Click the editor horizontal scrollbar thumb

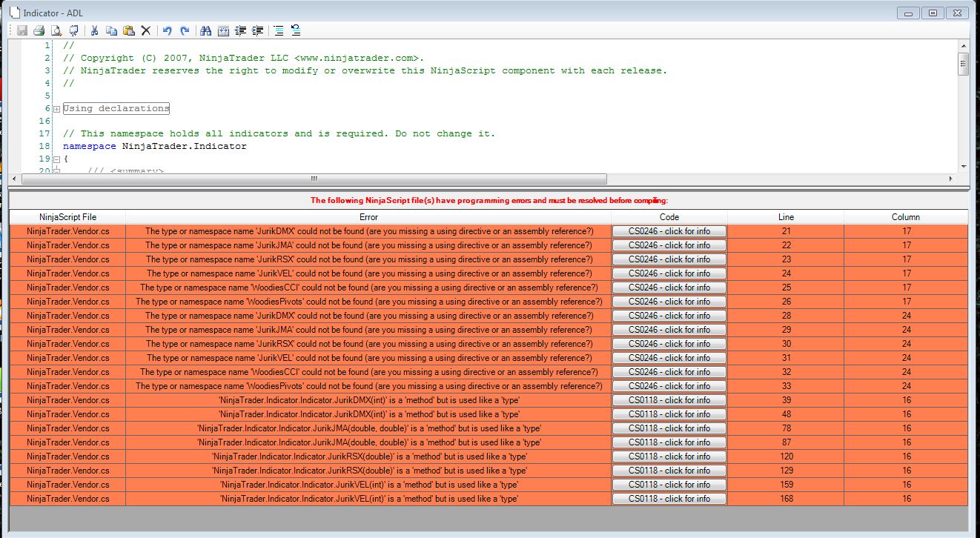(314, 179)
